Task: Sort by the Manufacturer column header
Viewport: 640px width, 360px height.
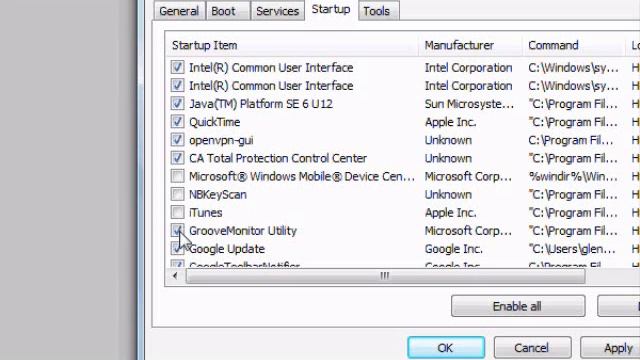Action: pyautogui.click(x=470, y=45)
